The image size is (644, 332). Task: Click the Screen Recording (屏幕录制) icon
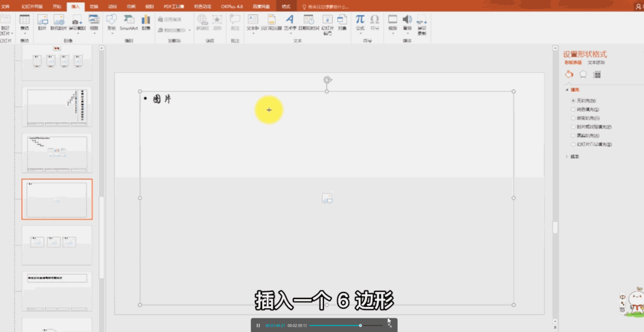point(422,19)
